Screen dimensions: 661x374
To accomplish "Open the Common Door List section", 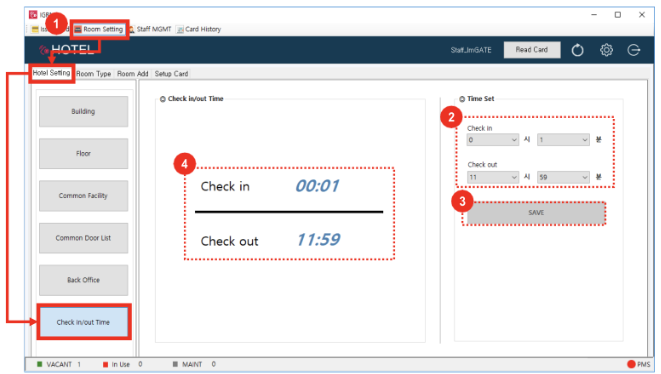I will pos(83,238).
